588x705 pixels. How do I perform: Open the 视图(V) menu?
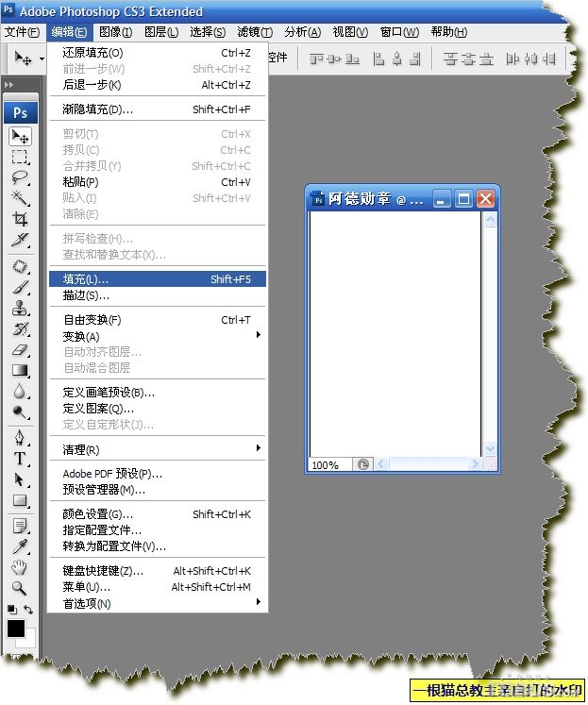point(350,32)
